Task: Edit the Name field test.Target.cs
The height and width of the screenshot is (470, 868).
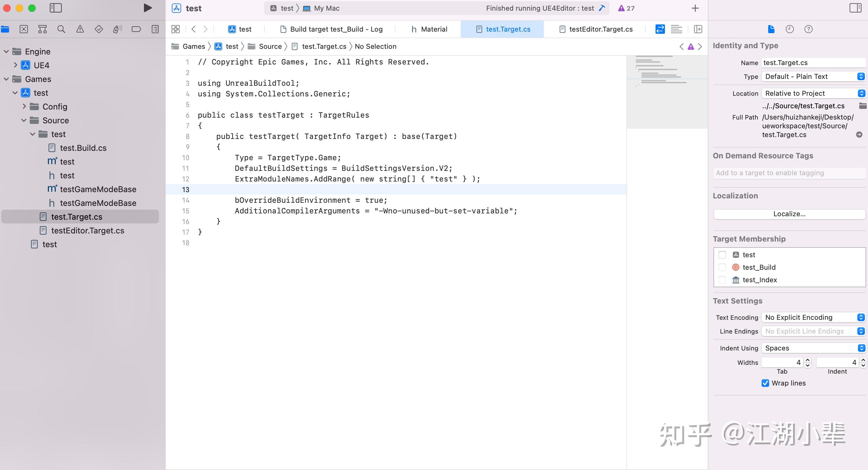Action: click(x=814, y=63)
